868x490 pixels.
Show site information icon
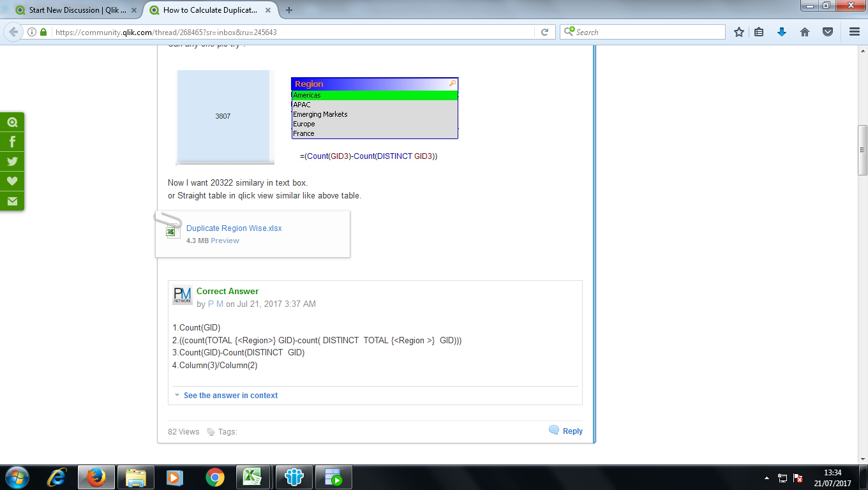tap(32, 32)
